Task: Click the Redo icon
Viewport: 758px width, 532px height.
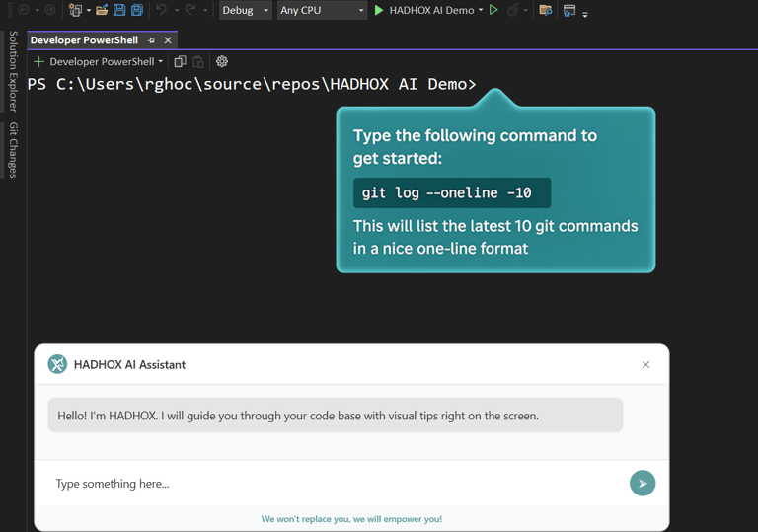Action: coord(190,10)
